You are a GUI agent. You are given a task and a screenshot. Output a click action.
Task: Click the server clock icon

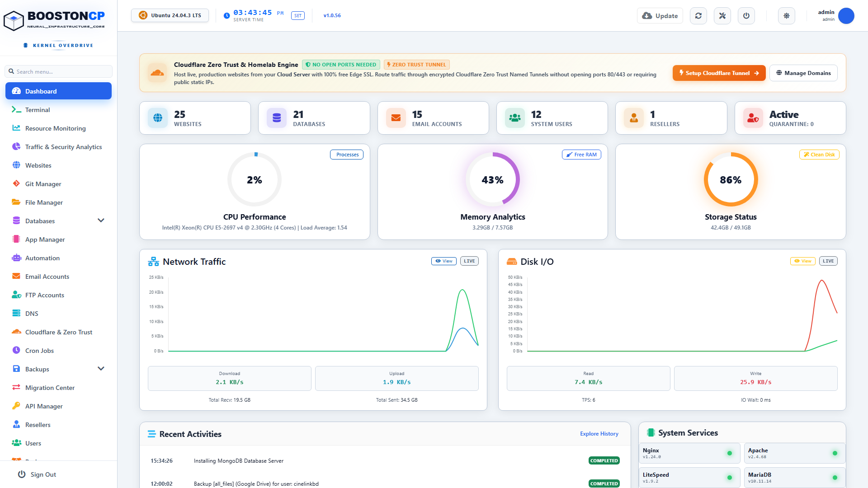coord(227,16)
